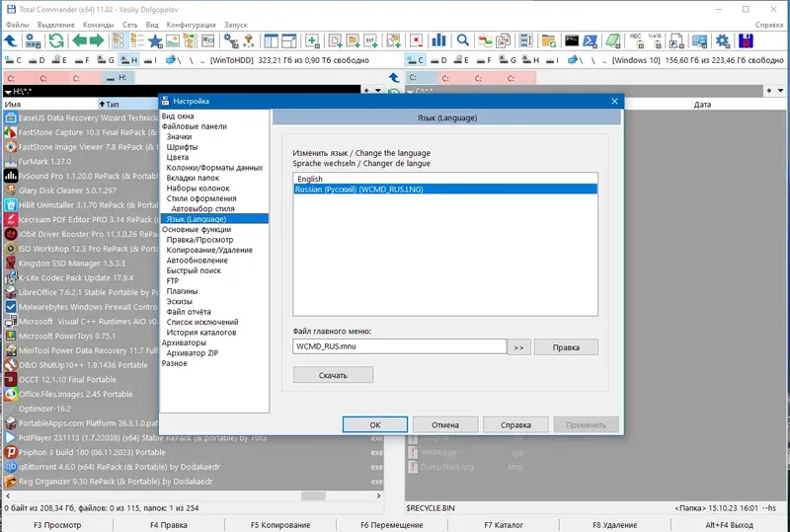Select English in the language list

(x=445, y=179)
